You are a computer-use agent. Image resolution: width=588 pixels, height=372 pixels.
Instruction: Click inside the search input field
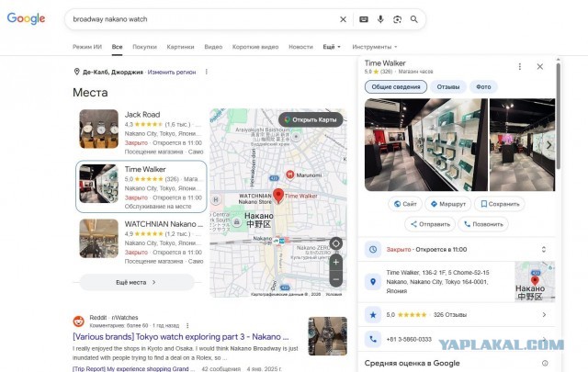[x=202, y=19]
